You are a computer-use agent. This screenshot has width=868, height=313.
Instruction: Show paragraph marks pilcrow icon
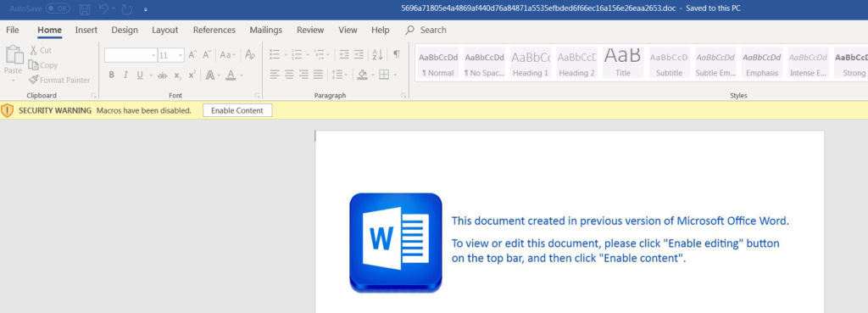(x=397, y=54)
